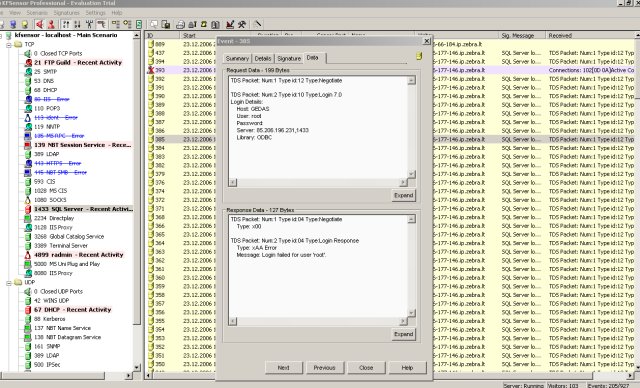Click the red chart edit toolbar icon
Image resolution: width=640 pixels, height=388 pixels.
pos(230,24)
